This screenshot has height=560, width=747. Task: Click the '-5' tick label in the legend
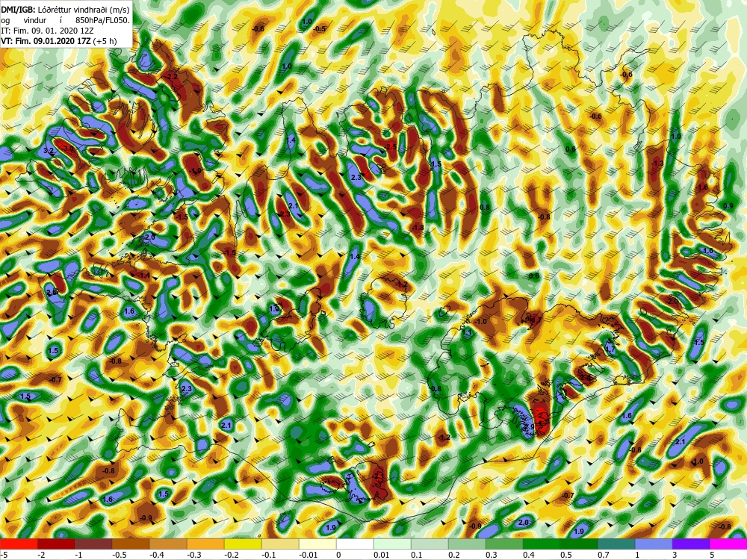click(3, 555)
